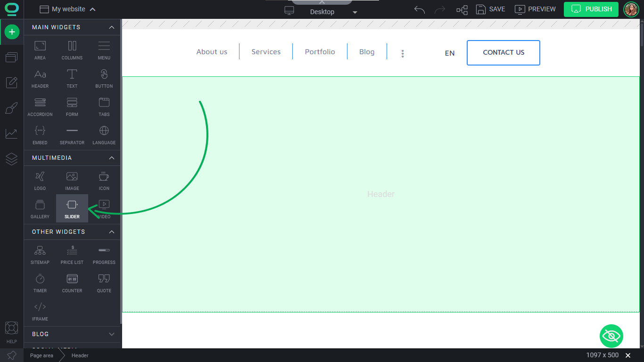
Task: Select the Text widget
Action: click(72, 78)
